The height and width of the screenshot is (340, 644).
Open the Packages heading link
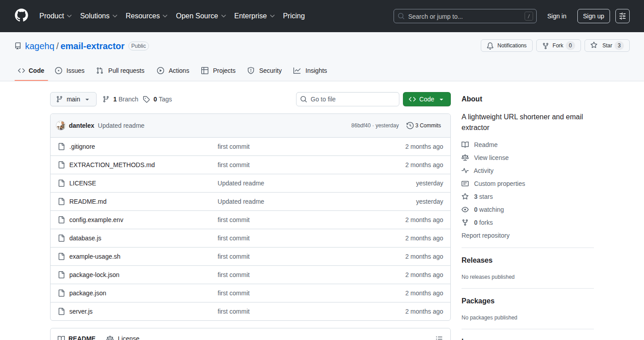pyautogui.click(x=478, y=301)
